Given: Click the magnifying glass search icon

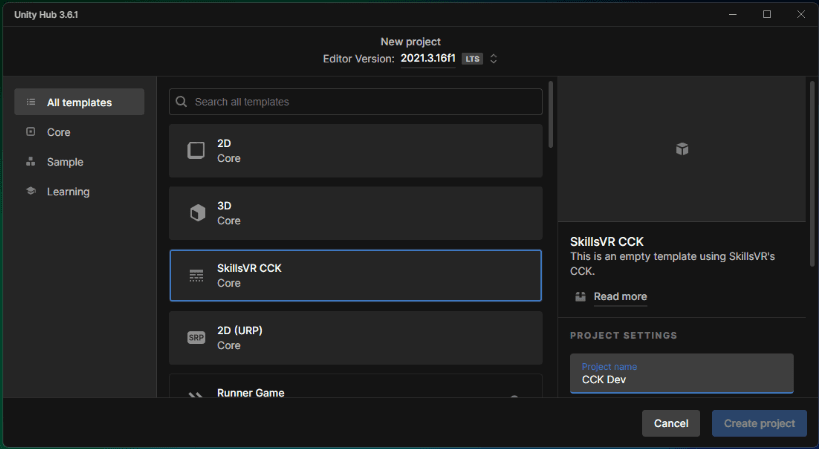Looking at the screenshot, I should pyautogui.click(x=181, y=101).
